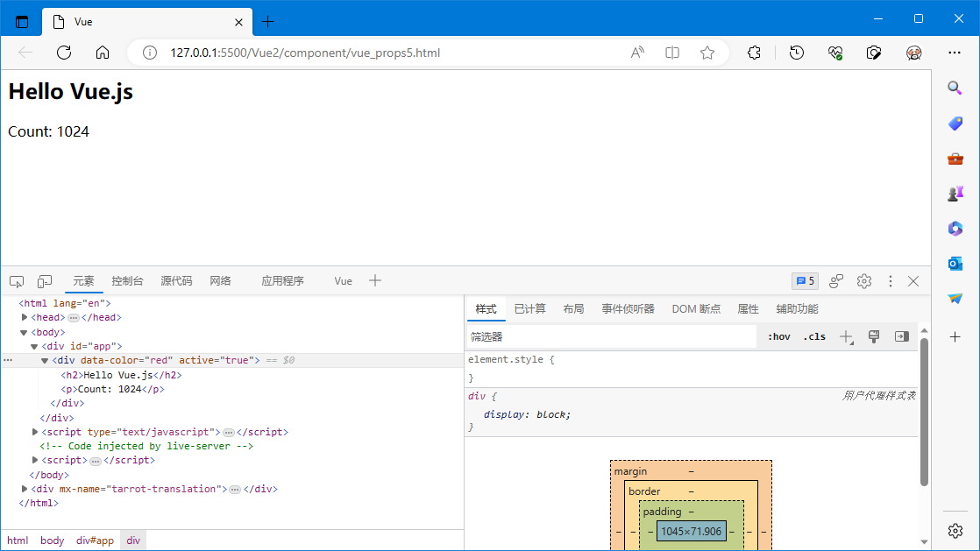The height and width of the screenshot is (551, 980).
Task: Open the sidebar tools briefcase icon
Action: coord(955,159)
